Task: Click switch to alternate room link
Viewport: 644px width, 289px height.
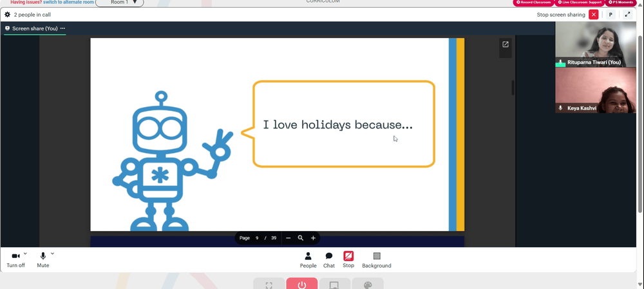Action: pos(68,2)
